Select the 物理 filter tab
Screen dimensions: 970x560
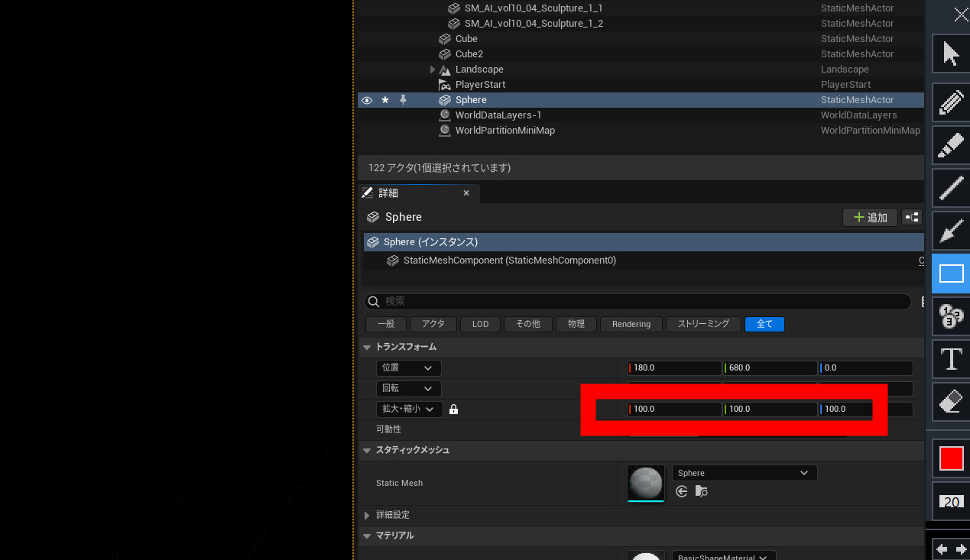pyautogui.click(x=576, y=324)
